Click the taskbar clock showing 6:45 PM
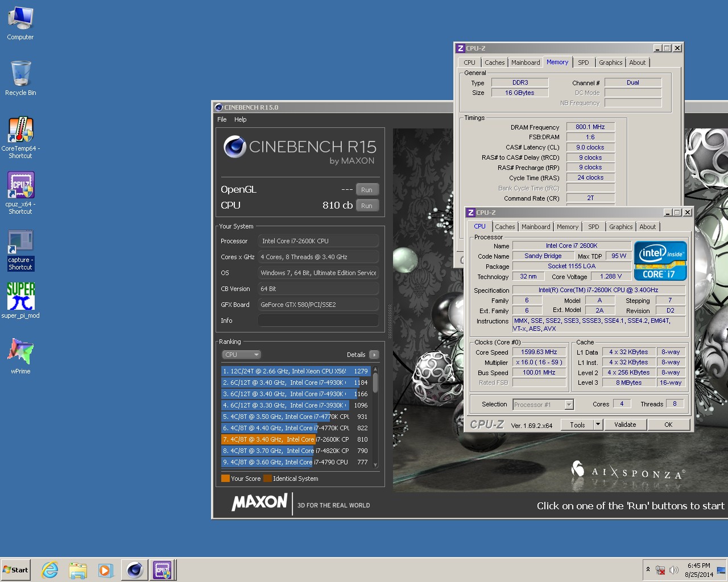This screenshot has width=728, height=582. (x=699, y=569)
